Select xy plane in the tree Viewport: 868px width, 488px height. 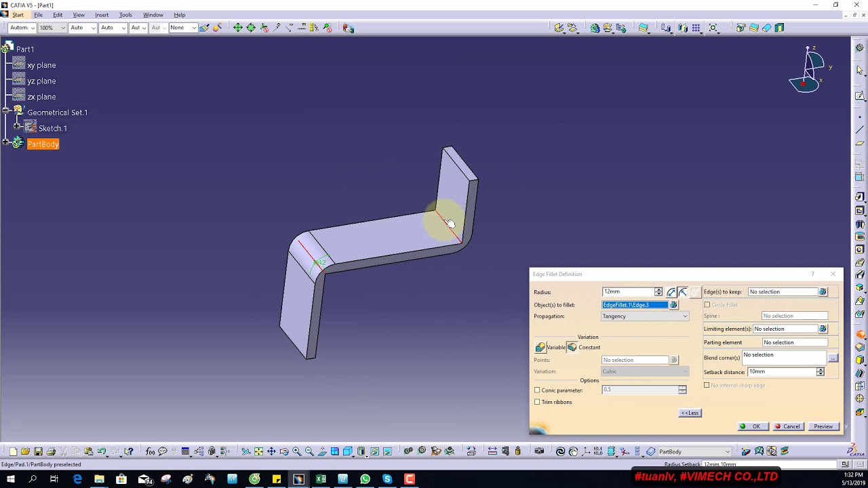pos(41,65)
